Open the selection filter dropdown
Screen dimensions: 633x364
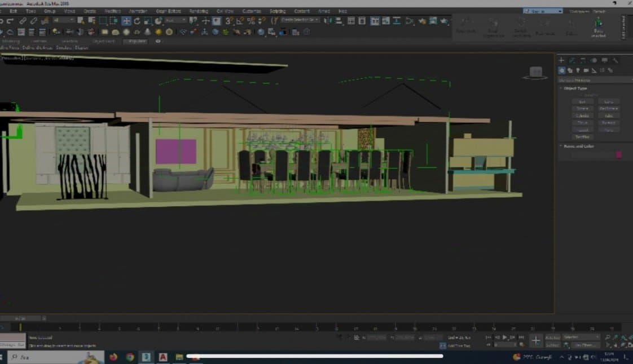63,20
